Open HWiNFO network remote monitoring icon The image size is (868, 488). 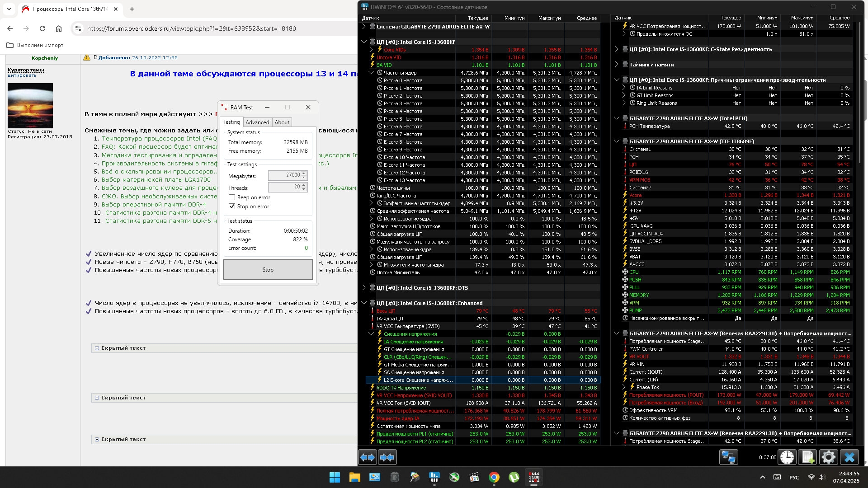pyautogui.click(x=728, y=457)
